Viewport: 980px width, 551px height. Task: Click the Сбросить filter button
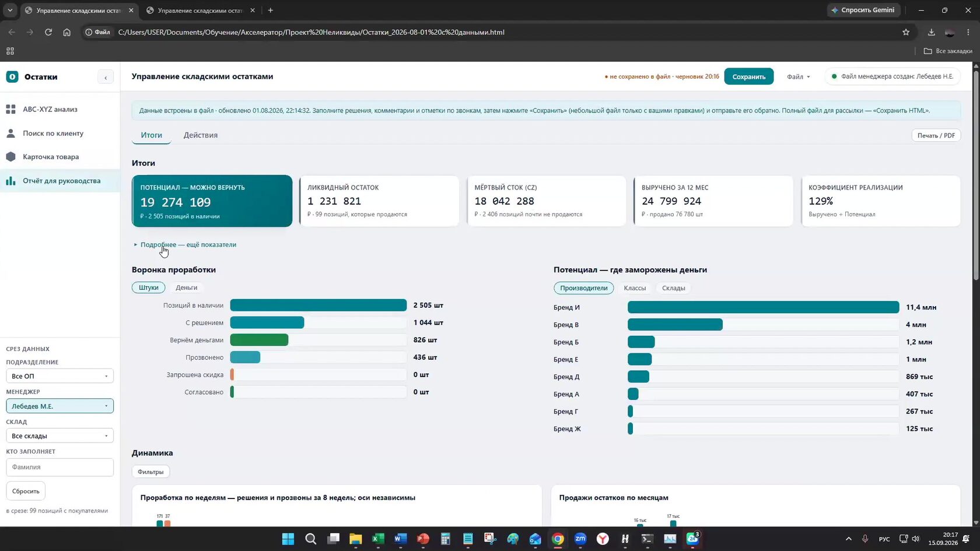pos(26,491)
